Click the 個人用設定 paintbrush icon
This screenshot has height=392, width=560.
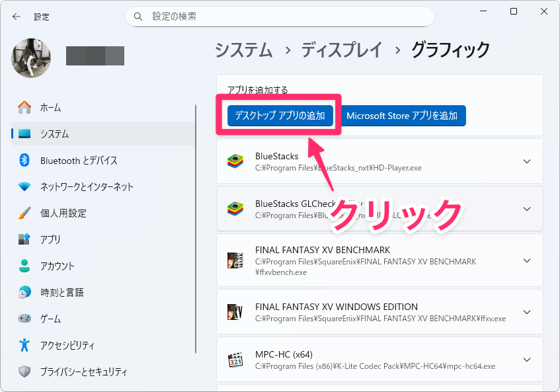[24, 213]
